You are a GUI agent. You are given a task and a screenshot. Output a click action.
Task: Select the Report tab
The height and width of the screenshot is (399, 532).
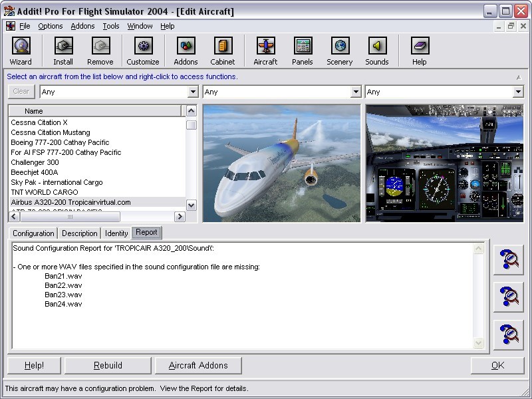146,232
